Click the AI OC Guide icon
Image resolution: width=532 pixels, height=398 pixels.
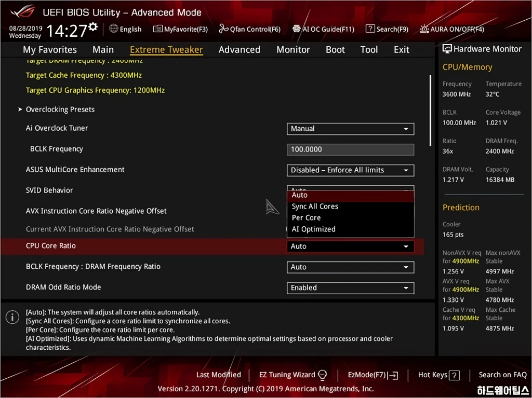(x=297, y=29)
